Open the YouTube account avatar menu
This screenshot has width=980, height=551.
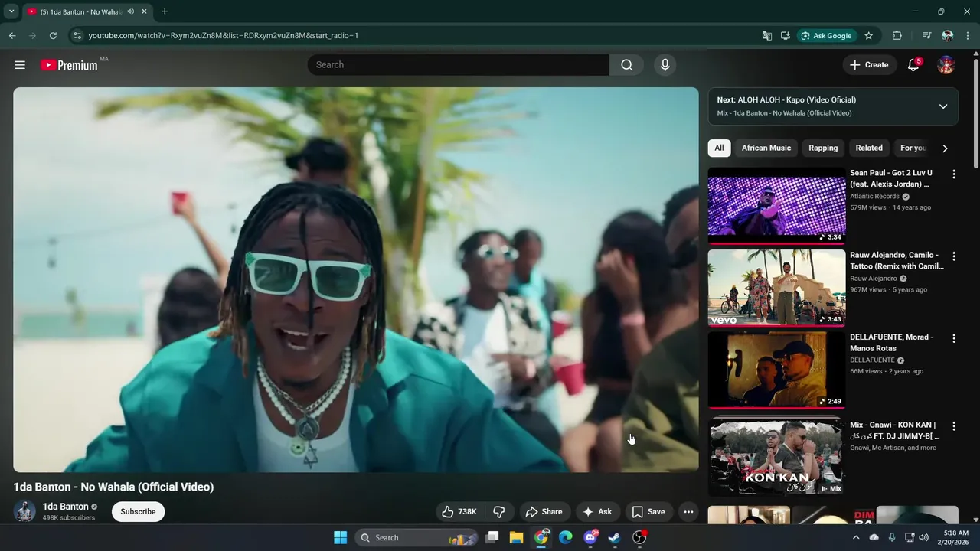click(x=946, y=65)
